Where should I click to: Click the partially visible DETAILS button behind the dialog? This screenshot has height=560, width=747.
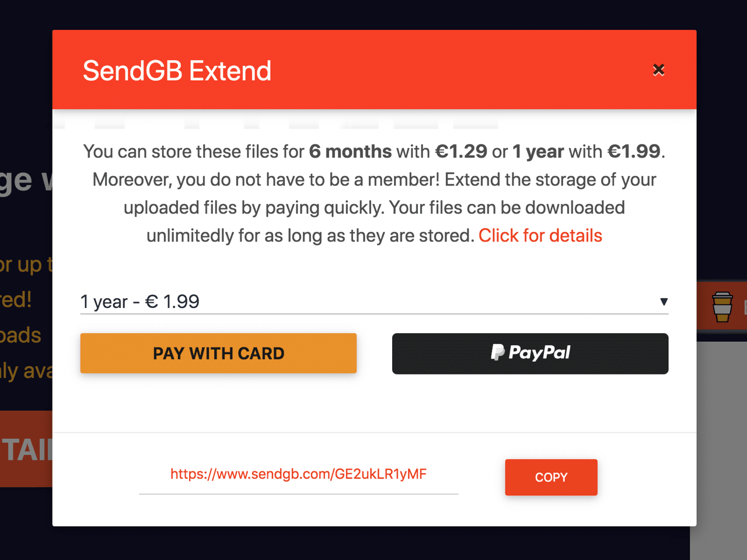coord(26,450)
